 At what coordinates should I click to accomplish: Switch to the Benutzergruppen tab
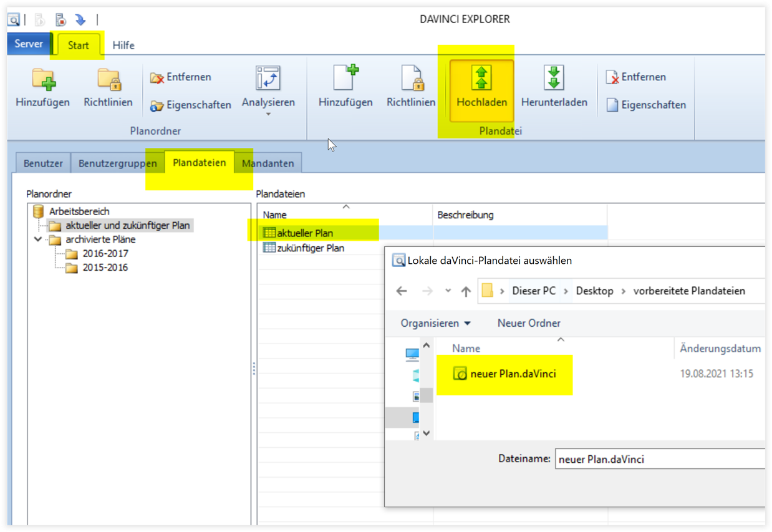point(117,163)
